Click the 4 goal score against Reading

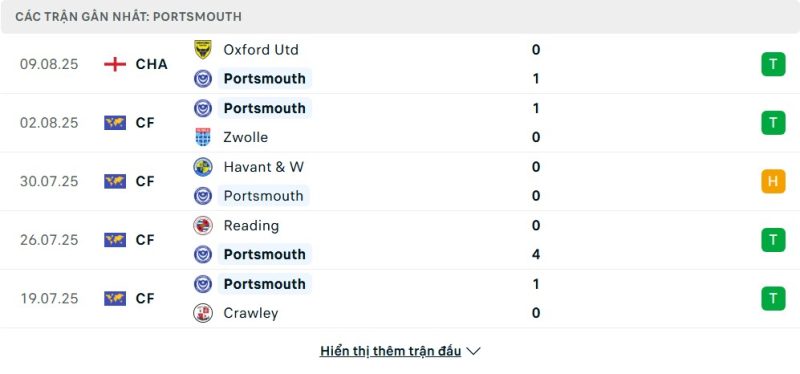coord(536,254)
